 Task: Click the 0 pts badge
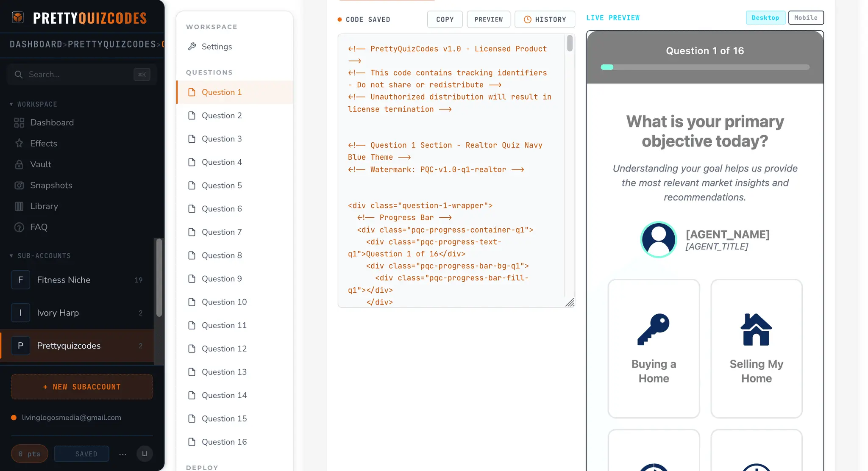[29, 454]
